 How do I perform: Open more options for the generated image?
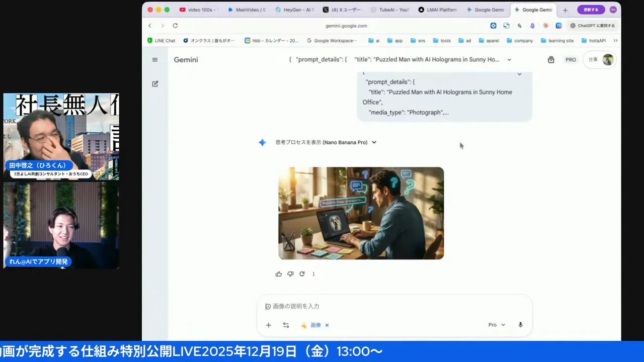point(313,274)
